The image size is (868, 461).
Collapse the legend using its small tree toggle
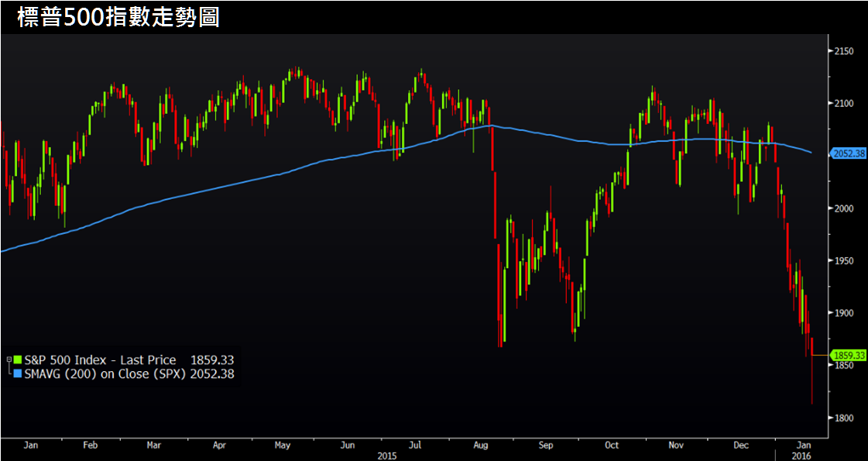(9, 360)
